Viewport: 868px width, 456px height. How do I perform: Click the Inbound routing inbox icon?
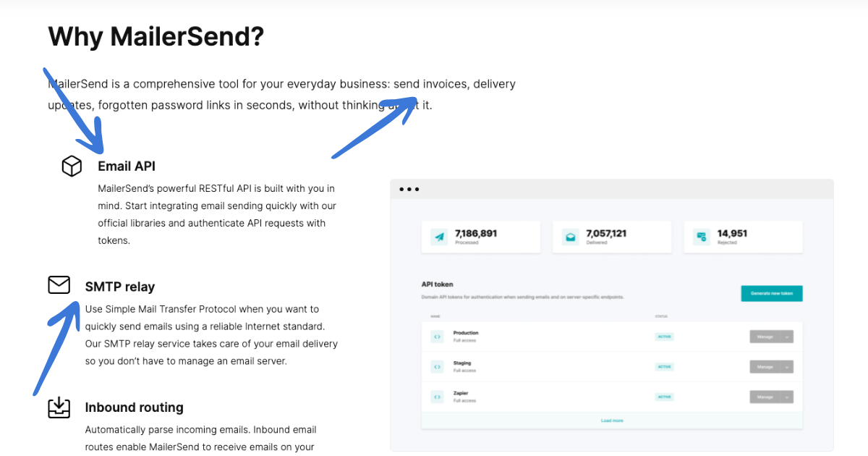coord(59,408)
